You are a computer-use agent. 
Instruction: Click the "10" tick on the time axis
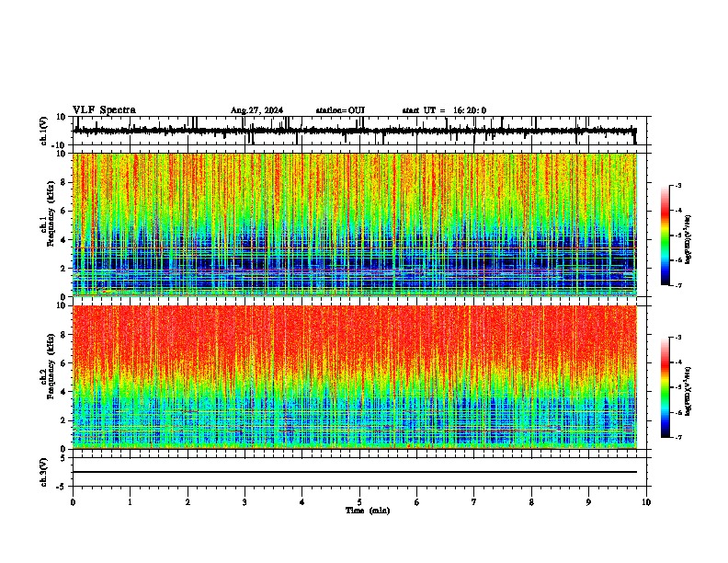click(x=646, y=502)
